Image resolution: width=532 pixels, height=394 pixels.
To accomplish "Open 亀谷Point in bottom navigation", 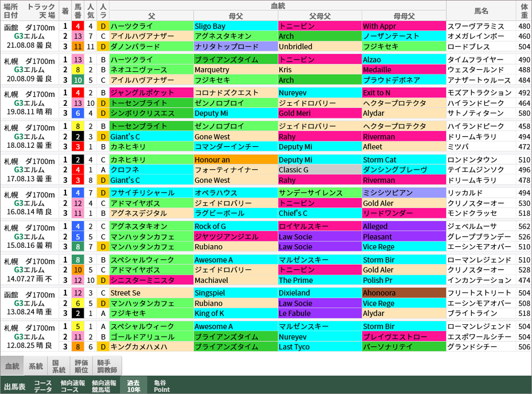I will pos(162,386).
